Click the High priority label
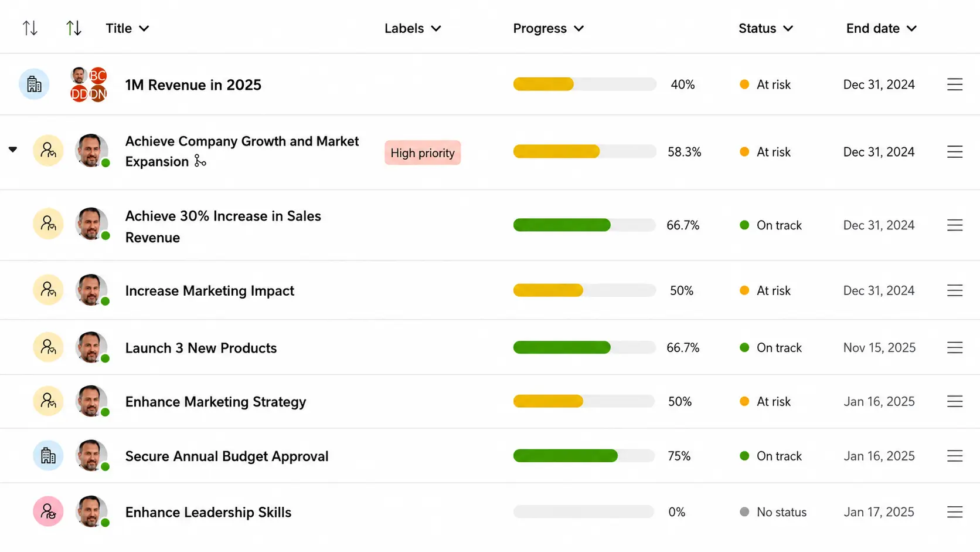 coord(423,153)
